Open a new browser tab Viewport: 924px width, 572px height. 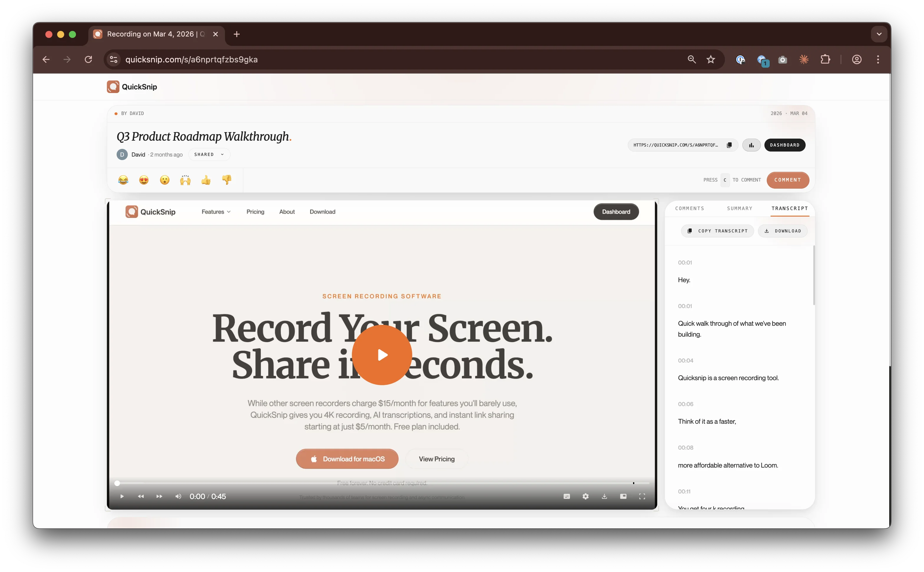236,34
